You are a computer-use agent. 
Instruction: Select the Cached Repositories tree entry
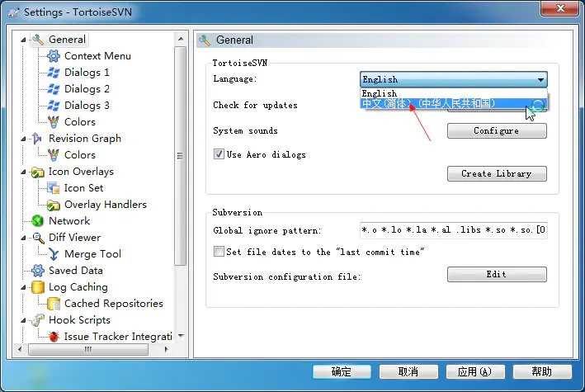114,304
